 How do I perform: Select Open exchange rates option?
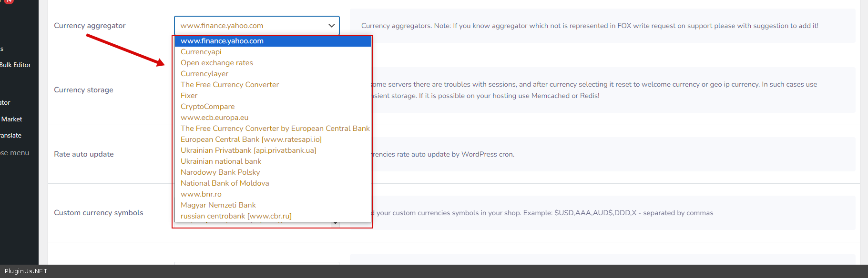click(217, 63)
